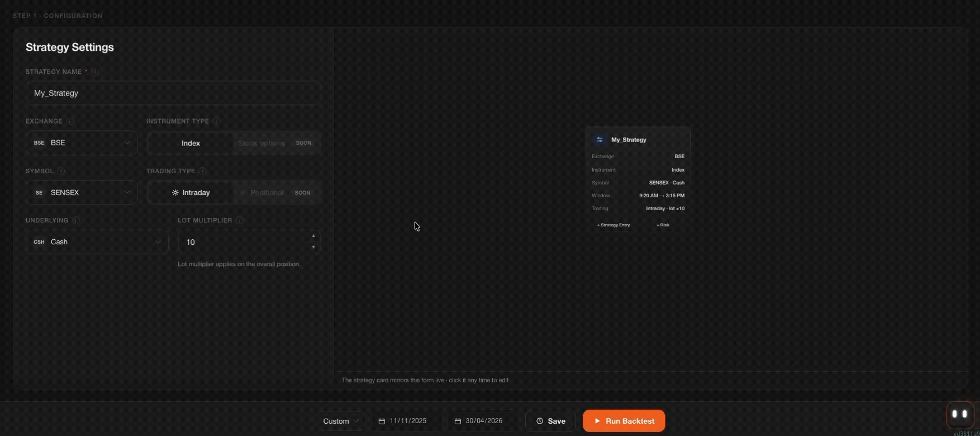This screenshot has width=980, height=436.
Task: Click the Run Backtest button
Action: (624, 421)
